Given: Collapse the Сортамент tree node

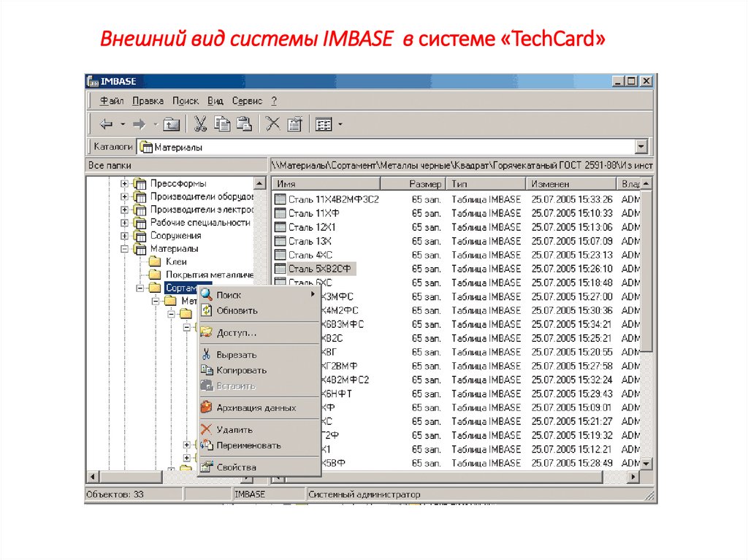Looking at the screenshot, I should click(x=140, y=288).
